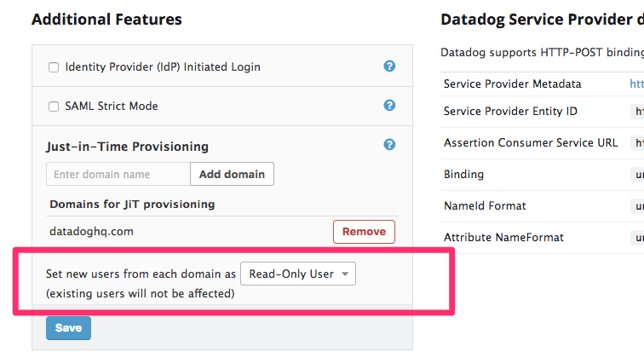Screen dimensions: 644x352
Task: Click the Binding value field
Action: click(637, 175)
